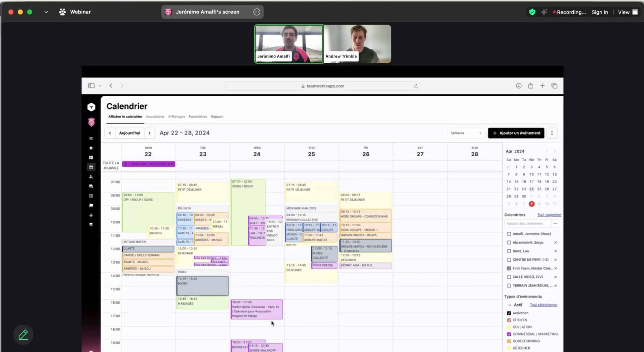Open the three-dot menu beside Ajouter des calendriers

[556, 223]
